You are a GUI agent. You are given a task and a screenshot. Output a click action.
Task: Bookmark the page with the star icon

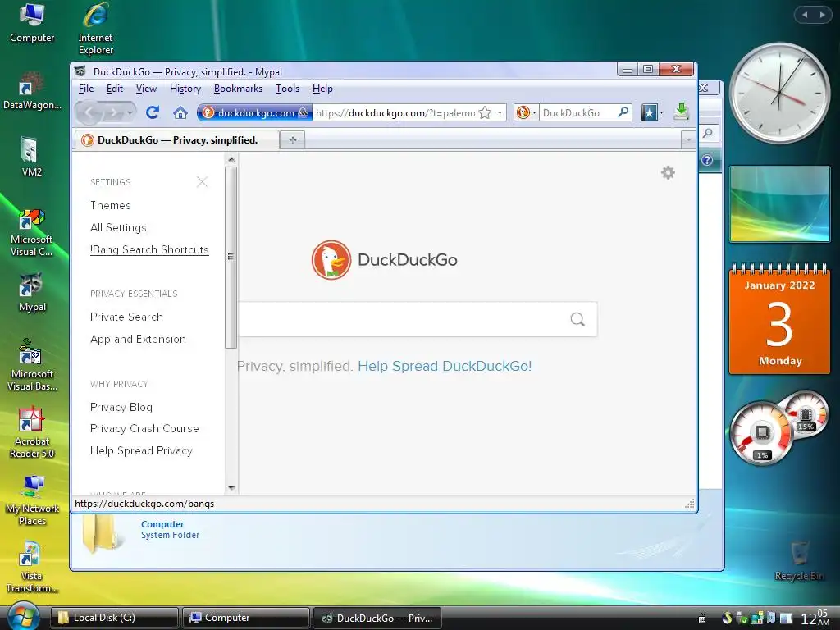point(485,112)
